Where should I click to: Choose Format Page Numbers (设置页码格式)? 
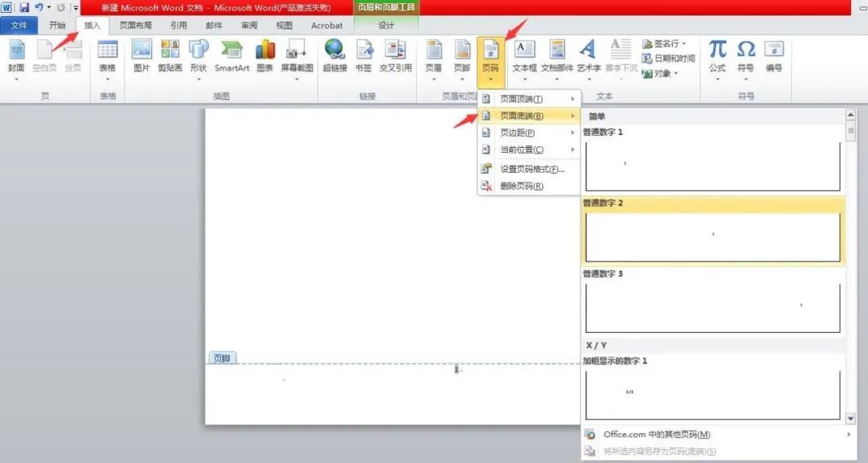(529, 170)
